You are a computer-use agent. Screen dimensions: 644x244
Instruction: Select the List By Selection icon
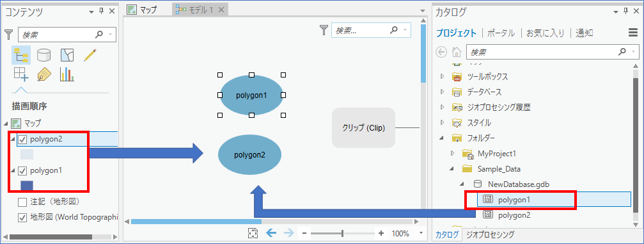[x=67, y=54]
